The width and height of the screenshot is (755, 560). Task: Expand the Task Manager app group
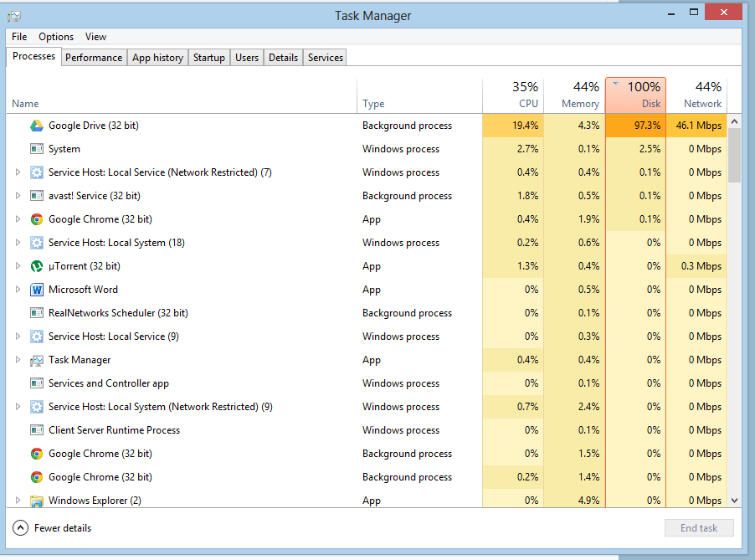click(18, 360)
